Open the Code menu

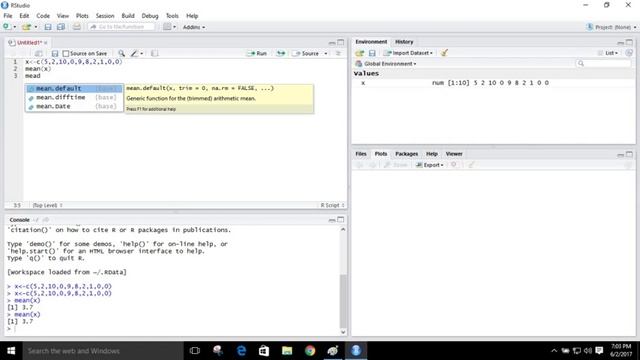tap(43, 16)
